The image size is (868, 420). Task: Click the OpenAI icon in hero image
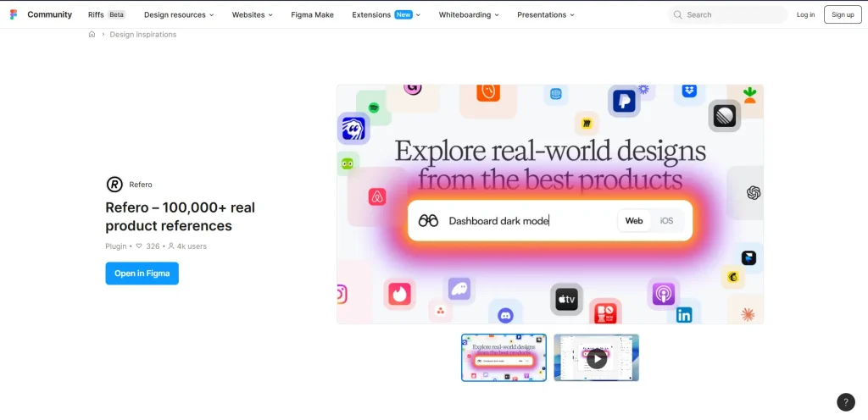tap(754, 193)
